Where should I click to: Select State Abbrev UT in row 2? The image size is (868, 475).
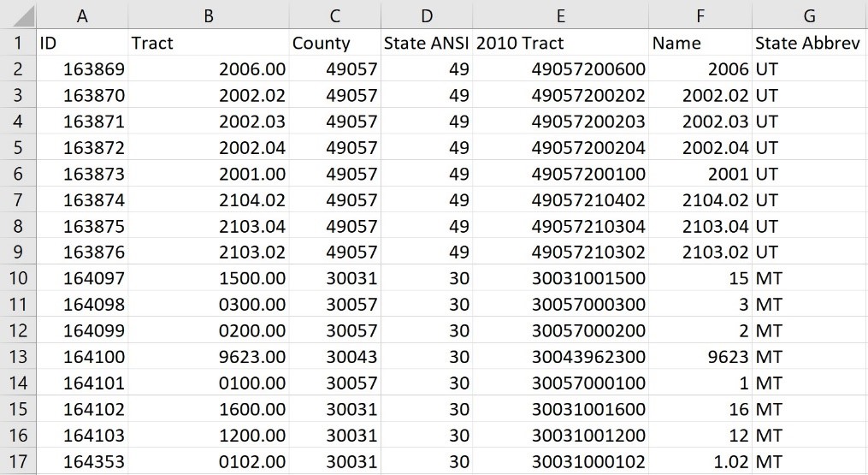coord(810,68)
